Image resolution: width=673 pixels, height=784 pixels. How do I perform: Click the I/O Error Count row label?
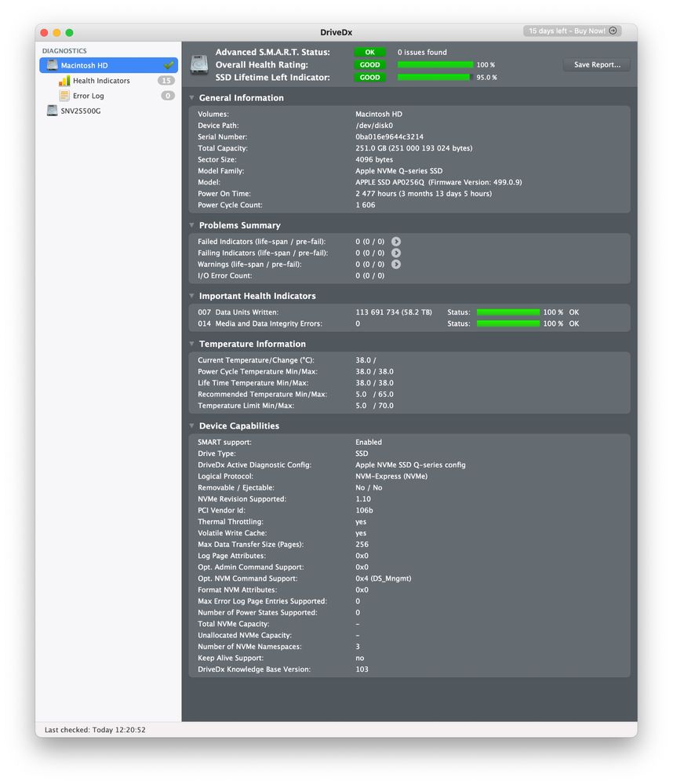pyautogui.click(x=225, y=275)
